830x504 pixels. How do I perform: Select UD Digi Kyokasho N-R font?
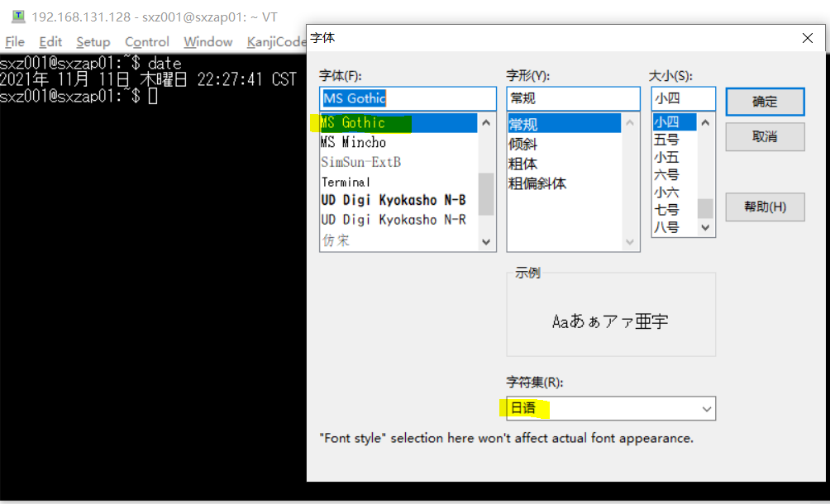pos(398,220)
